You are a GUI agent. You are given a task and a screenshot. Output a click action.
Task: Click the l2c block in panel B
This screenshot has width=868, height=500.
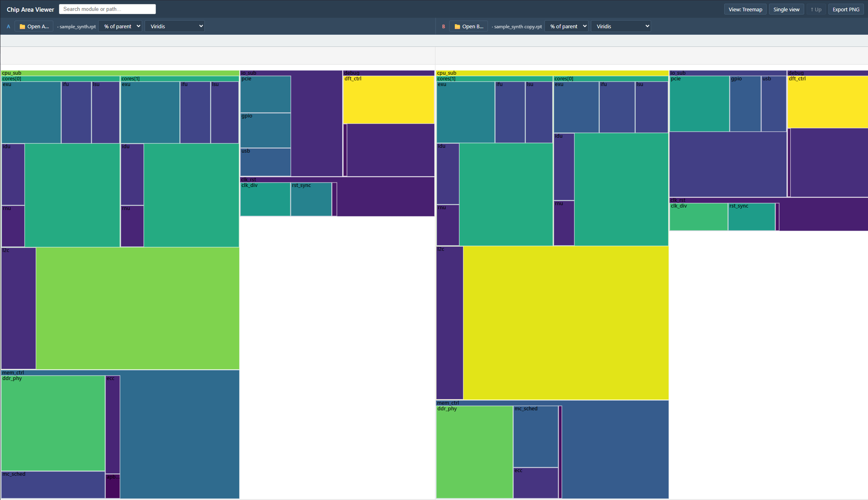click(450, 323)
